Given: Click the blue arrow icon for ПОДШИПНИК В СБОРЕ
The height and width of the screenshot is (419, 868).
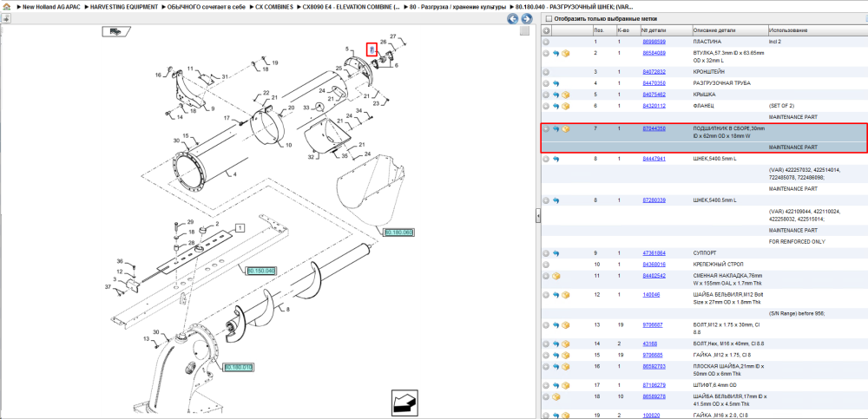Looking at the screenshot, I should pyautogui.click(x=556, y=129).
